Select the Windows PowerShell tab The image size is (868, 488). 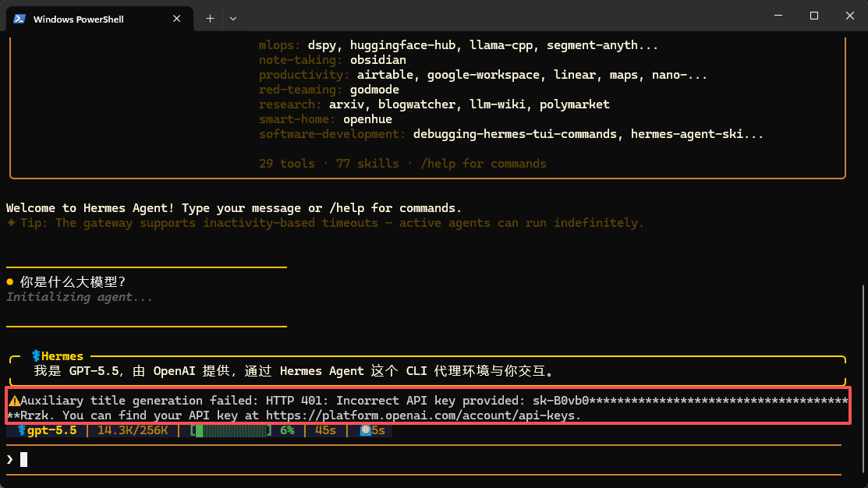[x=100, y=19]
